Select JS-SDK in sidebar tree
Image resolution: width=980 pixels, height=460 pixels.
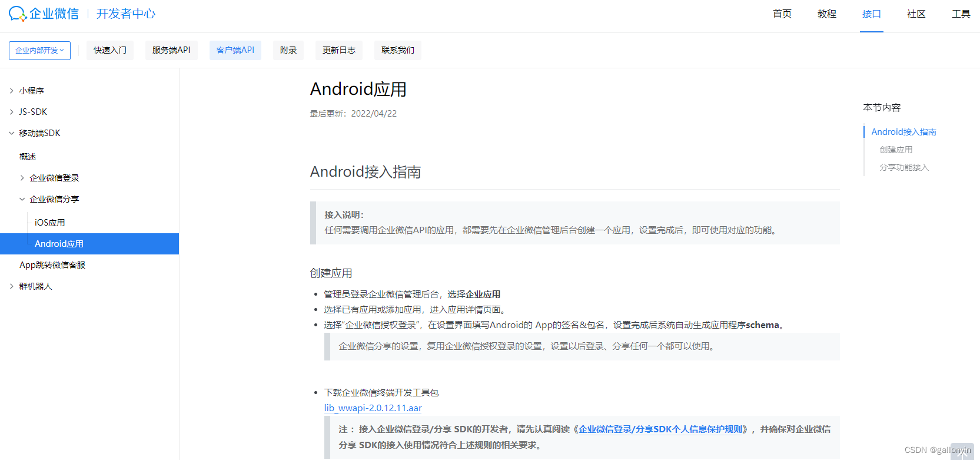click(x=33, y=112)
